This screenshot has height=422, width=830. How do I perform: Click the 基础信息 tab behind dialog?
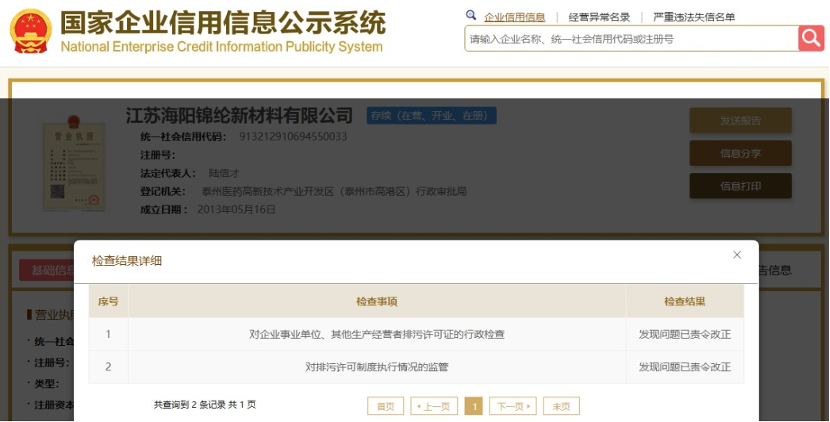47,271
